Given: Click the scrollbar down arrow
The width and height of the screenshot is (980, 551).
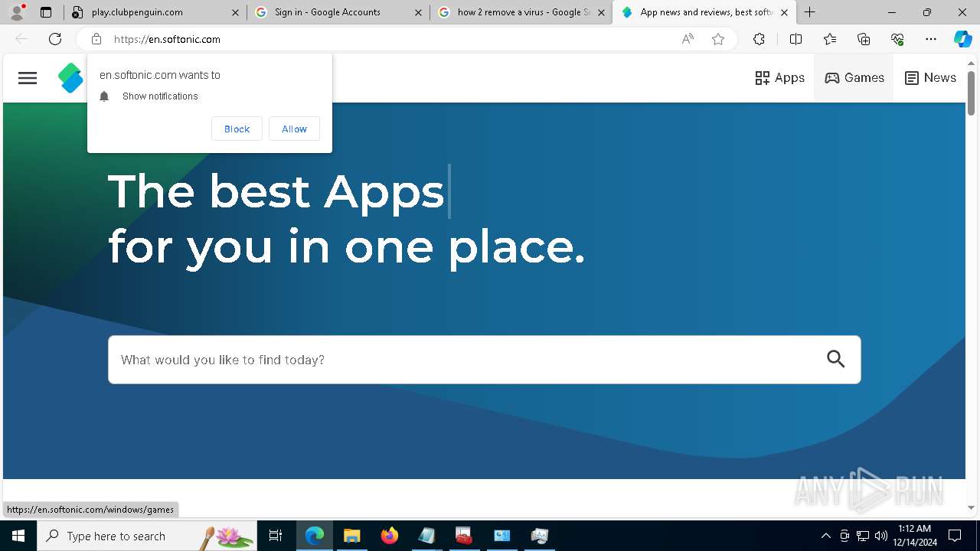Looking at the screenshot, I should click(x=971, y=507).
